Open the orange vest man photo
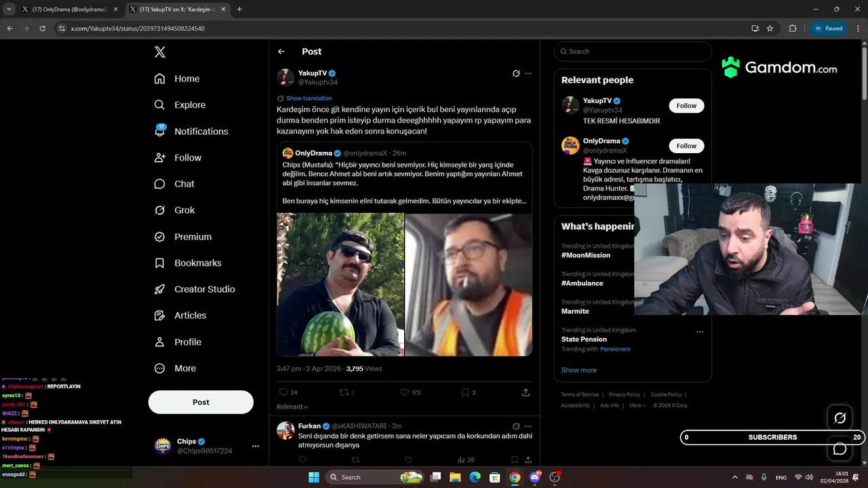868x488 pixels. pos(469,285)
